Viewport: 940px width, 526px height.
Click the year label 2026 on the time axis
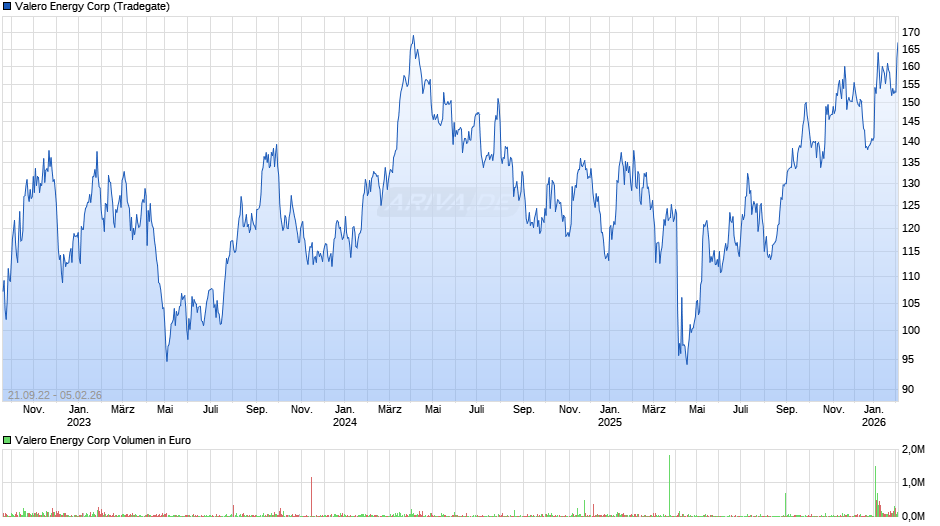tap(873, 422)
